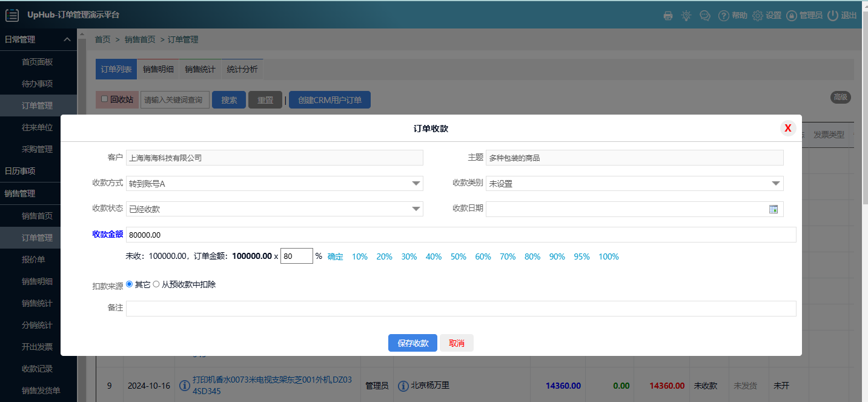Click the 帮助 help icon
Viewport: 868px width, 402px height.
(723, 16)
